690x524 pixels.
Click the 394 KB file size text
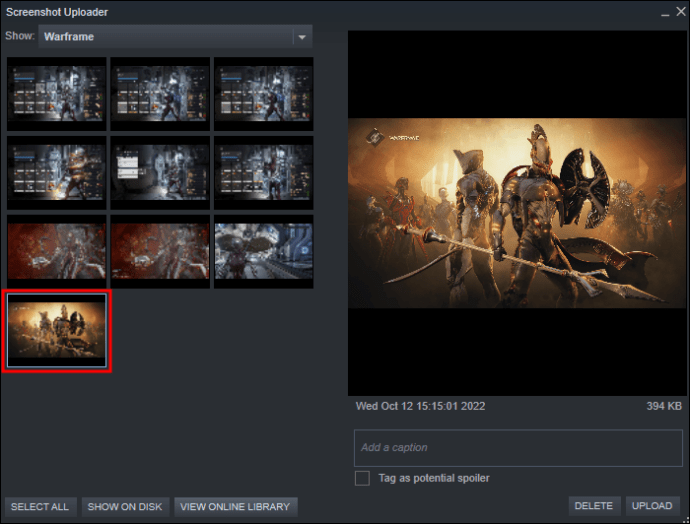[x=664, y=406]
